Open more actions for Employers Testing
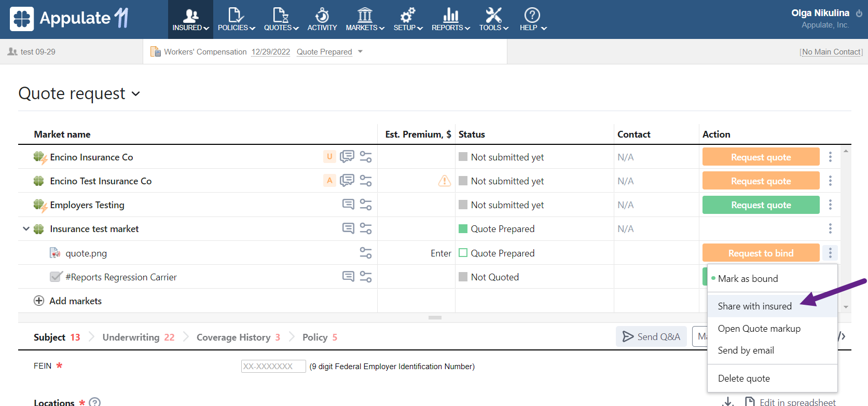The width and height of the screenshot is (868, 406). (x=830, y=205)
